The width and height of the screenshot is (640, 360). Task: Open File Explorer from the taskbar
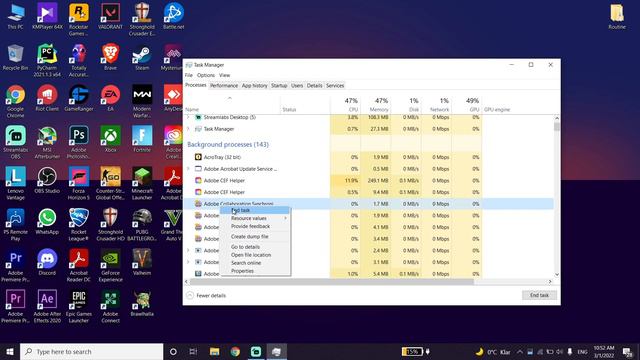click(x=214, y=351)
